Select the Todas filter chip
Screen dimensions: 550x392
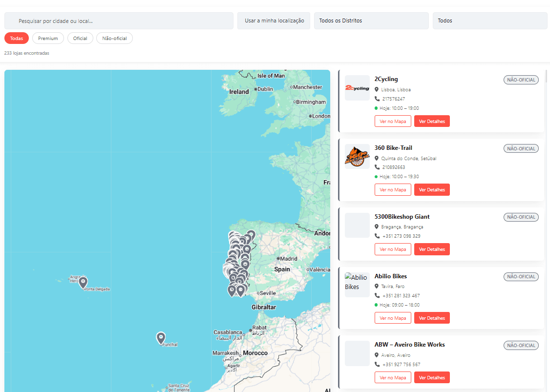[x=17, y=38]
